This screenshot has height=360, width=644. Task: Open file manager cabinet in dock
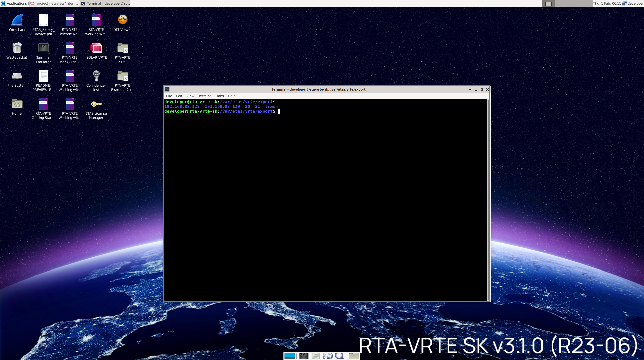click(x=315, y=356)
